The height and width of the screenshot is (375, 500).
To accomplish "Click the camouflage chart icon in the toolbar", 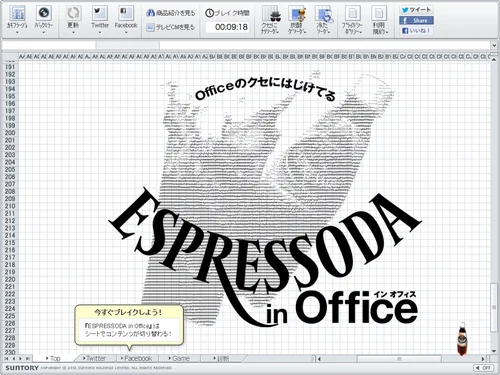I will pyautogui.click(x=17, y=13).
